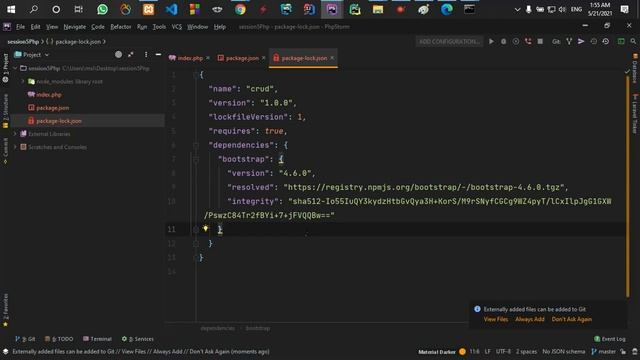Image resolution: width=640 pixels, height=360 pixels.
Task: Collapse the session5Php root folder
Action: 16,68
